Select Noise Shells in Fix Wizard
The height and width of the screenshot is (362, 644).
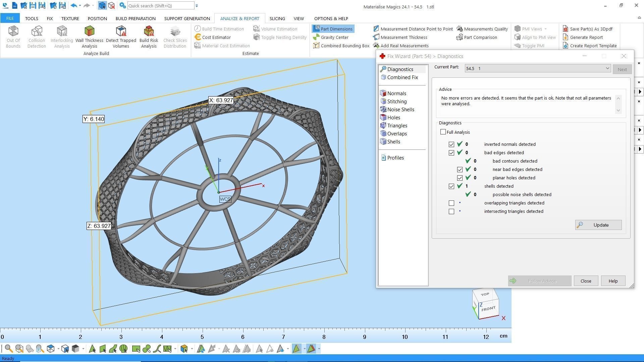[x=400, y=110]
